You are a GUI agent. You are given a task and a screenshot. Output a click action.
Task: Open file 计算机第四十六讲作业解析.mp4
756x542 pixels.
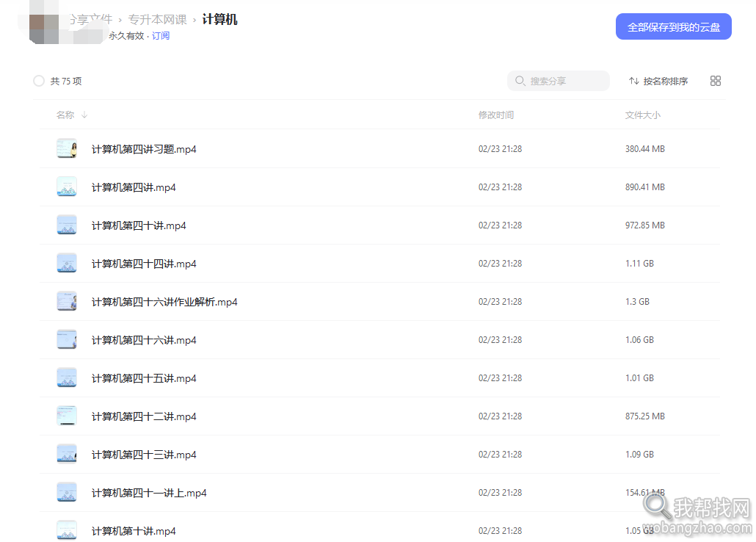(x=164, y=302)
